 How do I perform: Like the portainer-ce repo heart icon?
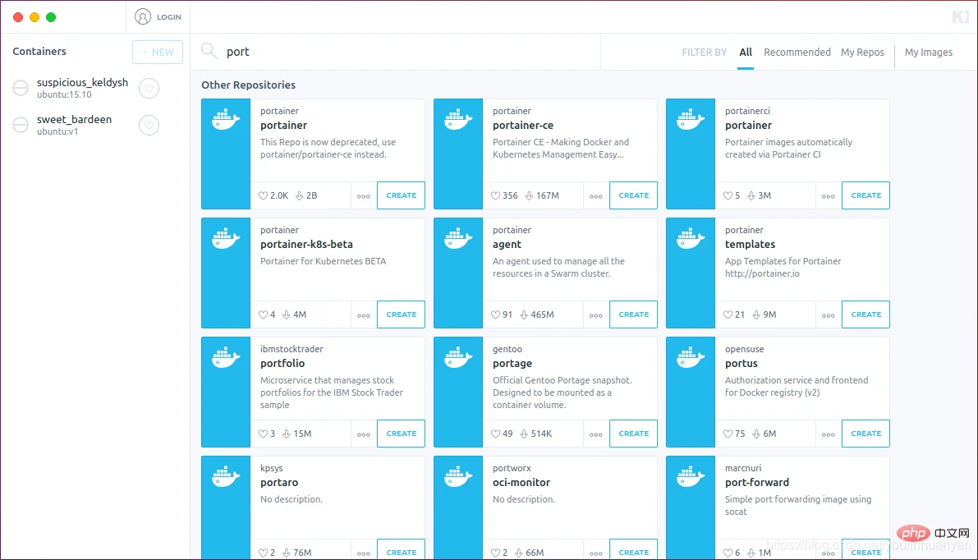tap(495, 195)
